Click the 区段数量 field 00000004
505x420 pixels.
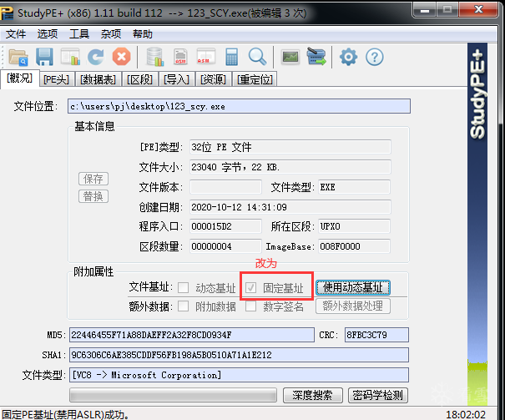(225, 246)
